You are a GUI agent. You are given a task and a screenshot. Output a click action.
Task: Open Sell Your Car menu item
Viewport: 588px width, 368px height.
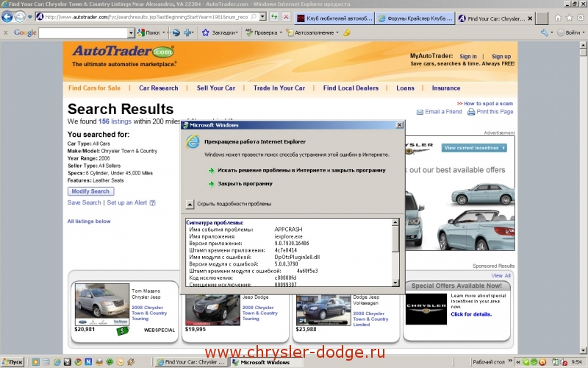[x=216, y=88]
